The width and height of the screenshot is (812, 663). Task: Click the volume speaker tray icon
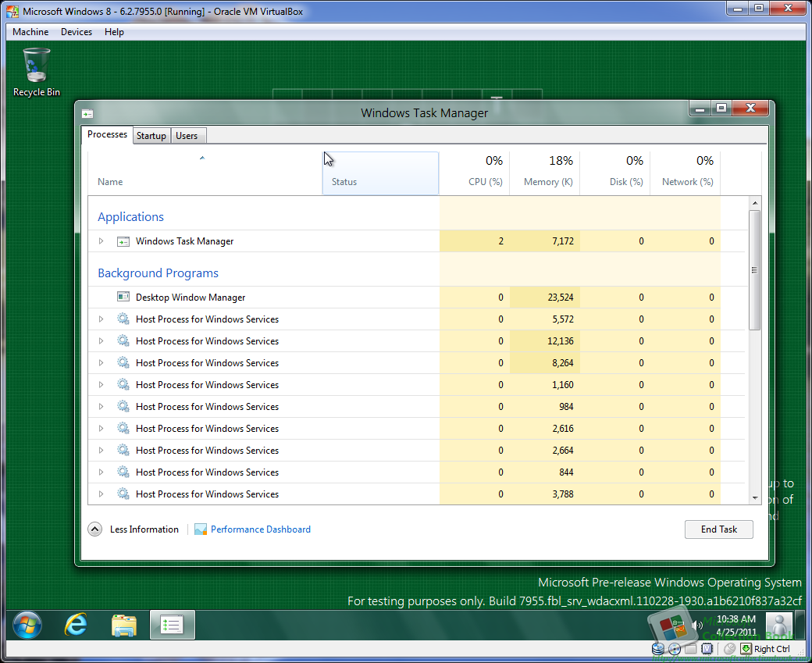697,626
